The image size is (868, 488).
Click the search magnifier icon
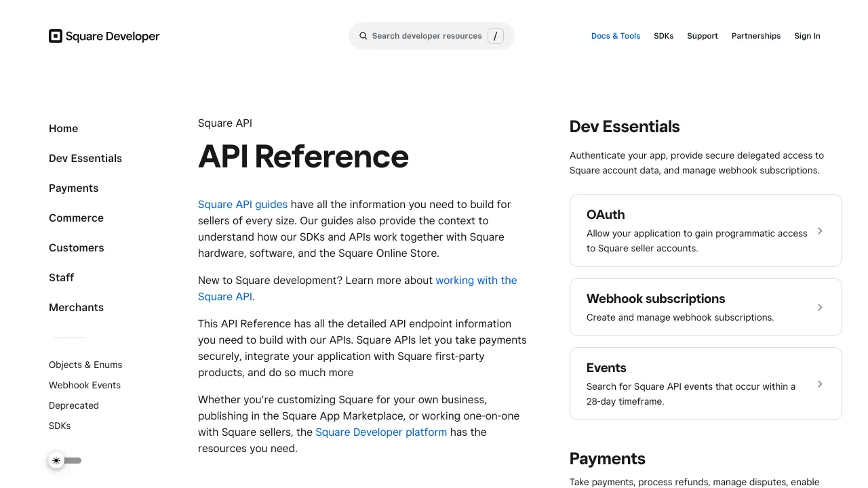[x=363, y=36]
